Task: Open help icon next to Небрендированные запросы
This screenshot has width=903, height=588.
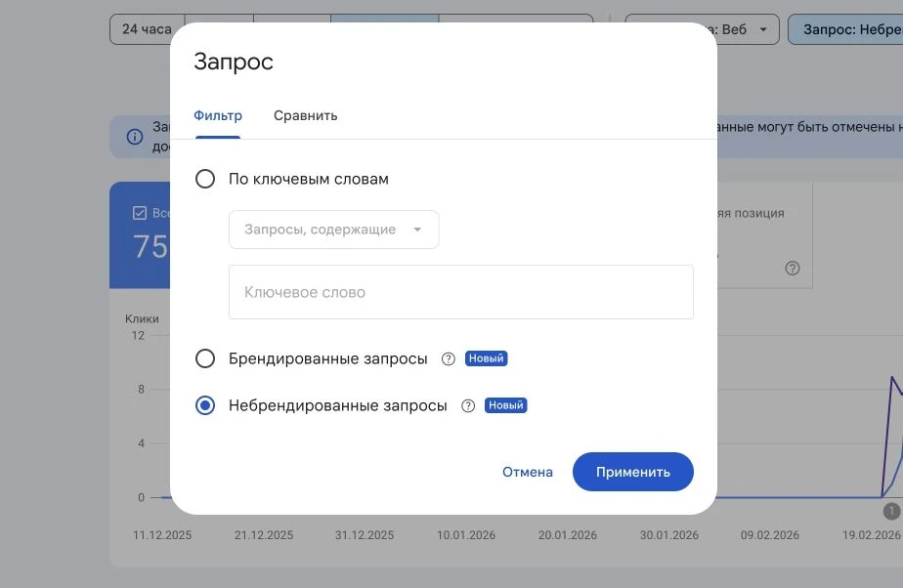Action: point(468,406)
